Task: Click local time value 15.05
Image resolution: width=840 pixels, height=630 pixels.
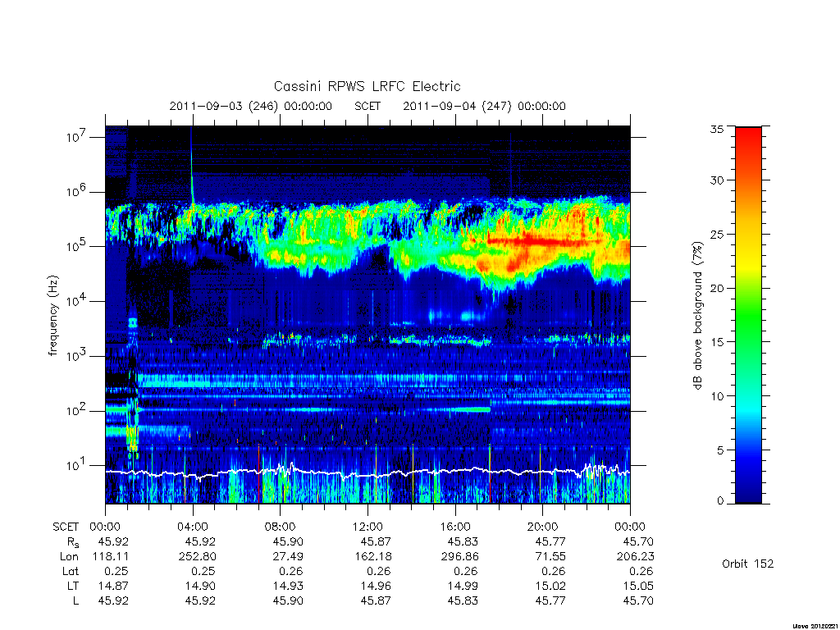Action: (x=638, y=586)
